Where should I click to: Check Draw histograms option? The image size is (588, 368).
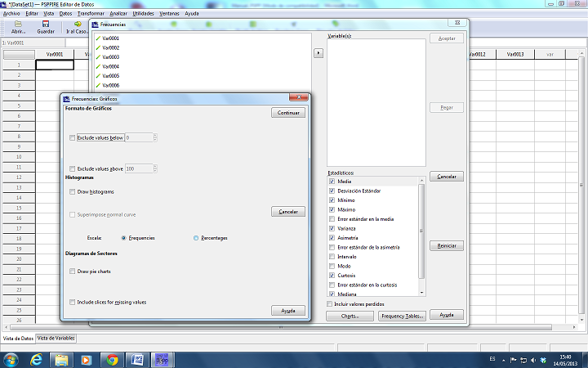pyautogui.click(x=73, y=192)
